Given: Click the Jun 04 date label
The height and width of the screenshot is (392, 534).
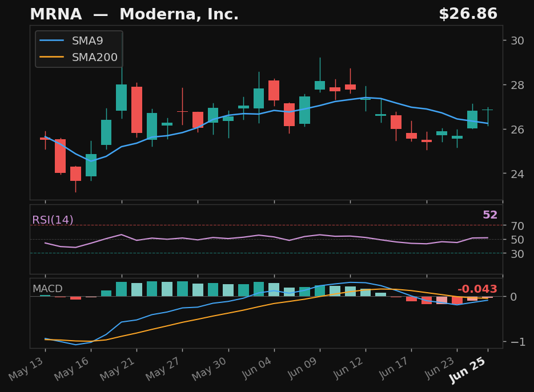Looking at the screenshot, I should click(256, 368).
